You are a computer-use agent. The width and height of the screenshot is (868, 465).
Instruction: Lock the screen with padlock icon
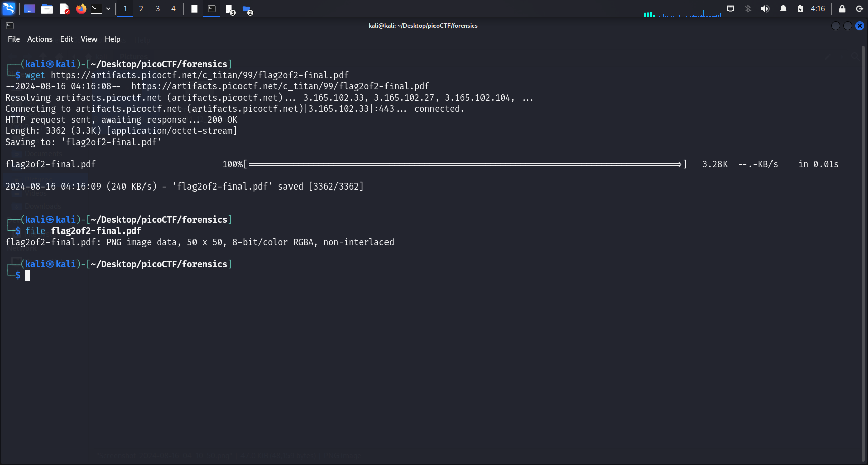[x=842, y=9]
